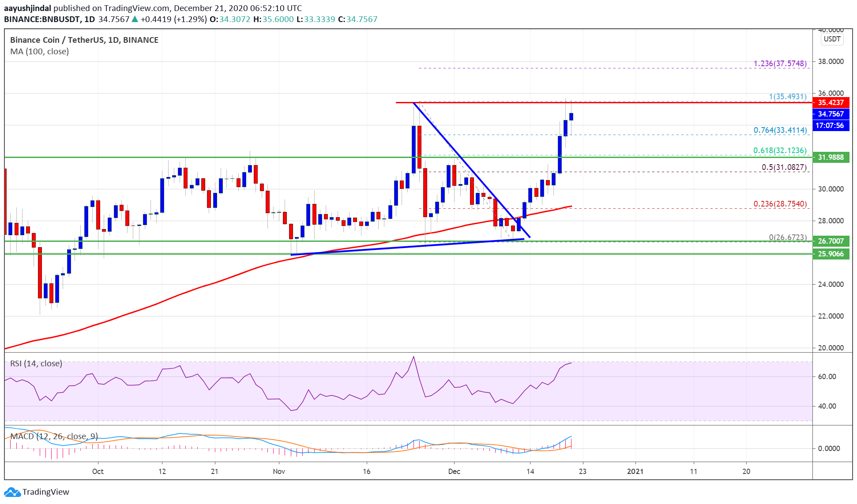Click the blue 34.7567 last price label
Screen dimensions: 857x504
pyautogui.click(x=832, y=114)
